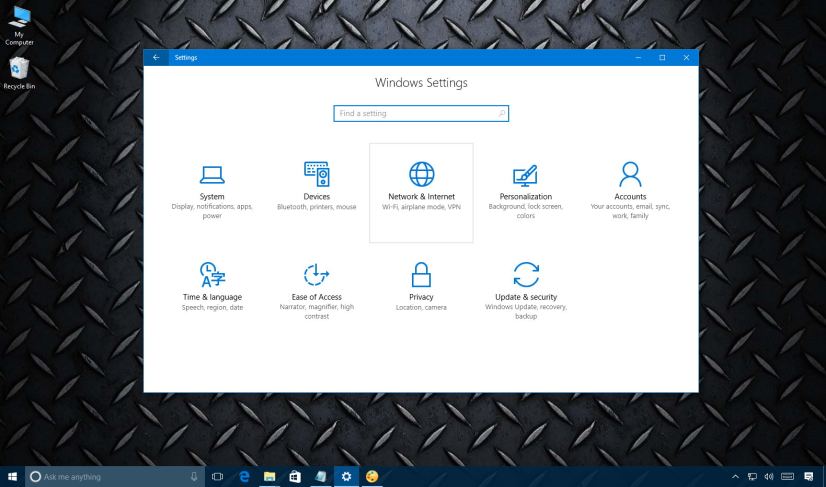Click the System label text
This screenshot has width=826, height=487.
[212, 196]
